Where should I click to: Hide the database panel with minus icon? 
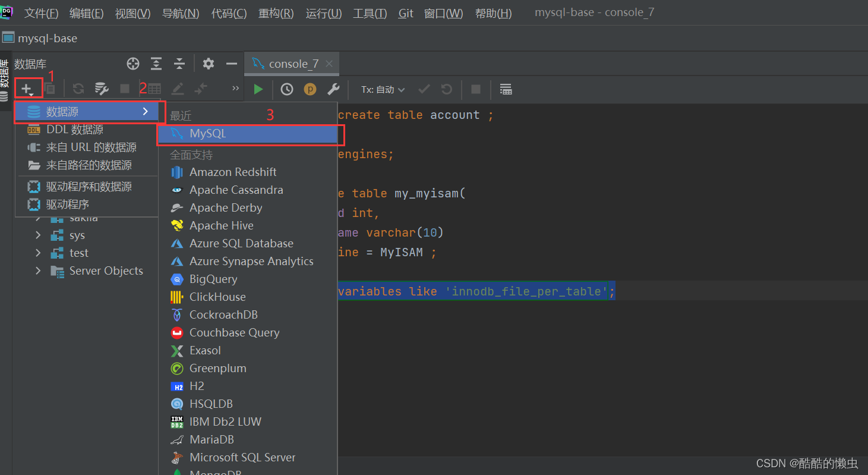click(232, 64)
